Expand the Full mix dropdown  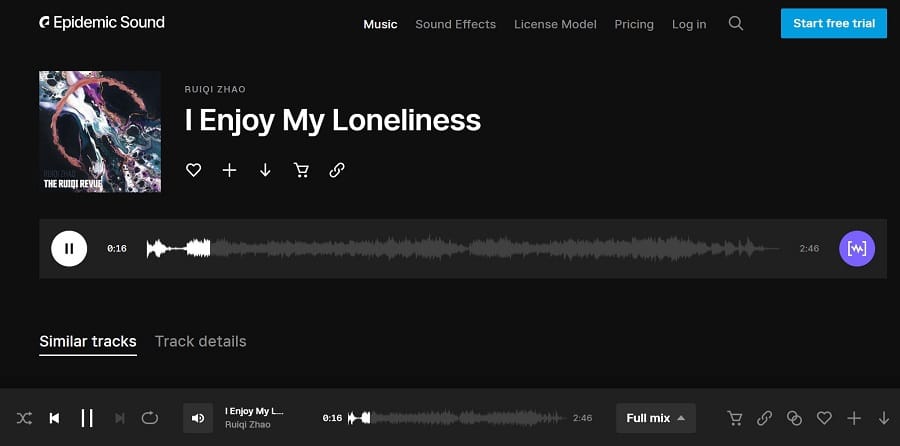[655, 418]
